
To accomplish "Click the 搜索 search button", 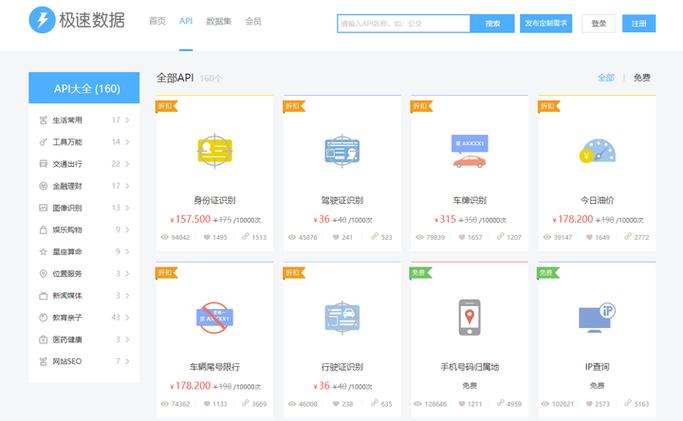I will [492, 24].
